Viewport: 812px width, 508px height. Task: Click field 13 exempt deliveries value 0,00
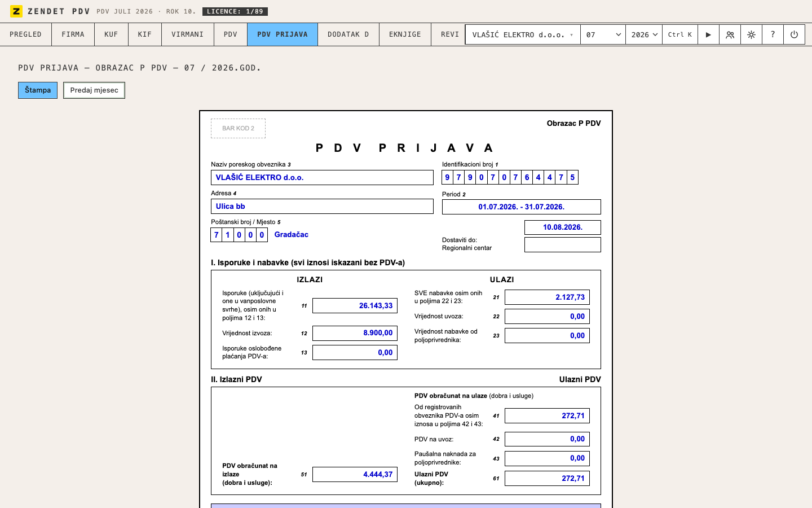[x=355, y=352]
